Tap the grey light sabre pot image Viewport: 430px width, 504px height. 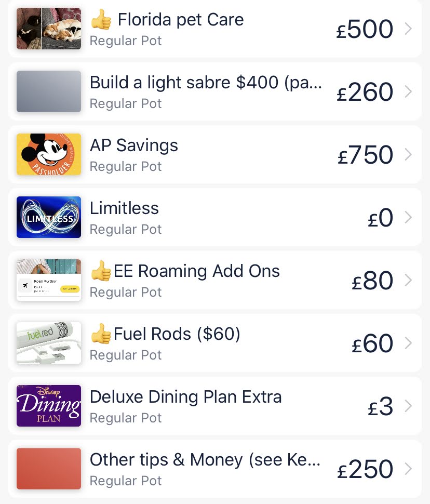pos(49,91)
